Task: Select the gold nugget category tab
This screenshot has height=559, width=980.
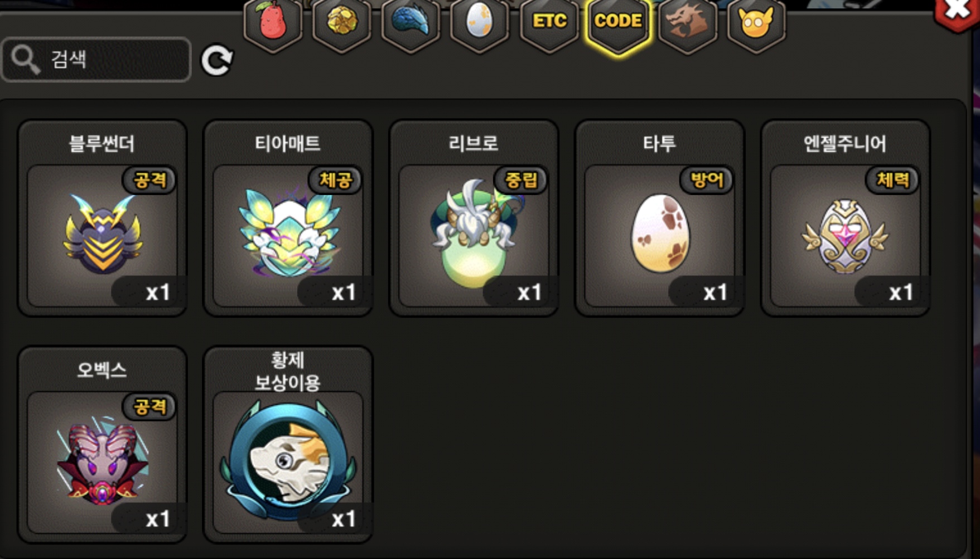Action: (342, 23)
